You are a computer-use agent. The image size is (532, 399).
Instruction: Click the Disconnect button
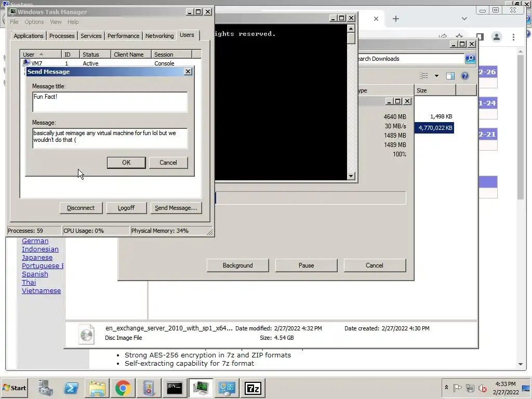click(81, 208)
